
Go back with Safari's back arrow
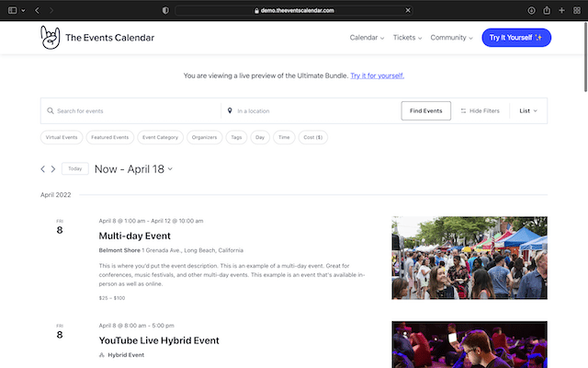[x=37, y=10]
